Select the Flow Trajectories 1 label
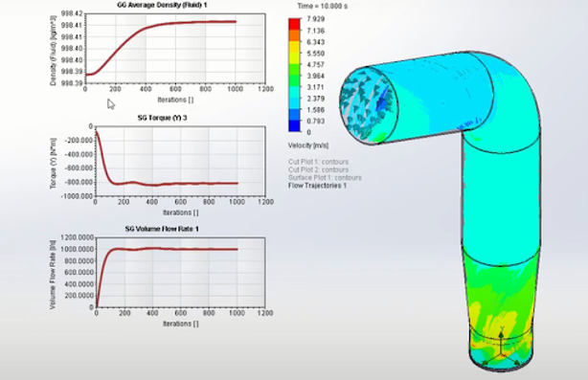 coord(317,186)
